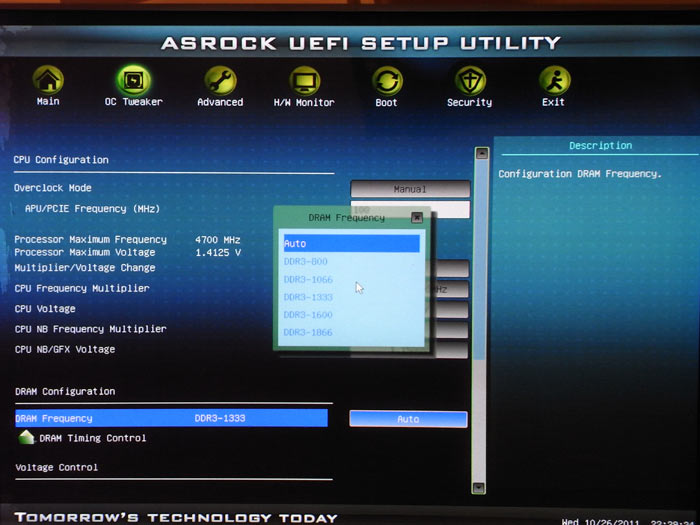700x525 pixels.
Task: Select CPU Frequency Multiplier setting
Action: (x=82, y=288)
